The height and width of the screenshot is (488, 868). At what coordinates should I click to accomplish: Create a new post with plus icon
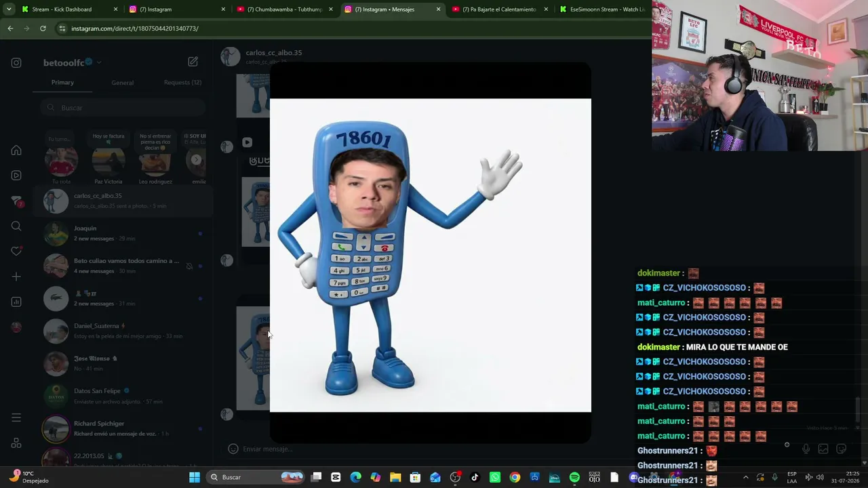(x=16, y=277)
